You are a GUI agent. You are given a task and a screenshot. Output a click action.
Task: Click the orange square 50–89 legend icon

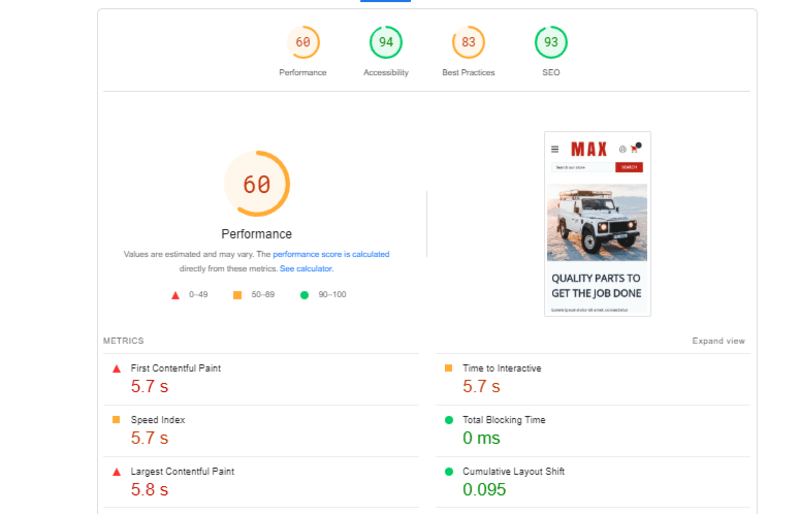click(x=237, y=295)
